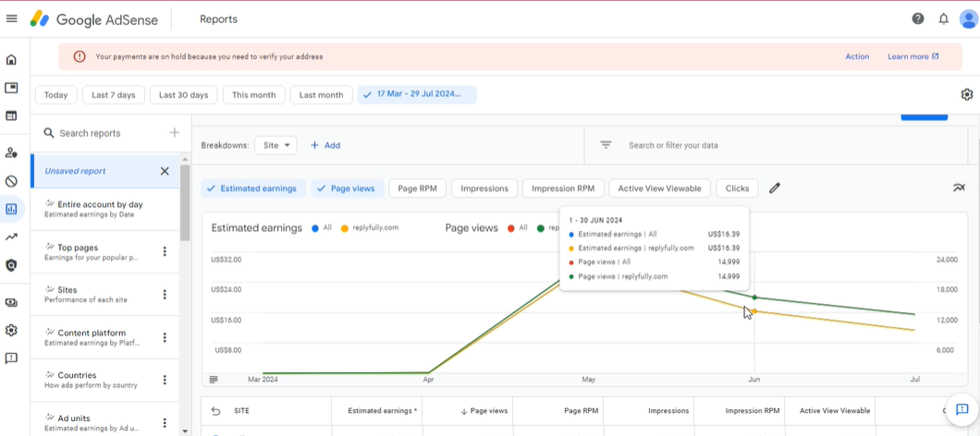
Task: Click the red All page views legend dot
Action: pos(510,228)
